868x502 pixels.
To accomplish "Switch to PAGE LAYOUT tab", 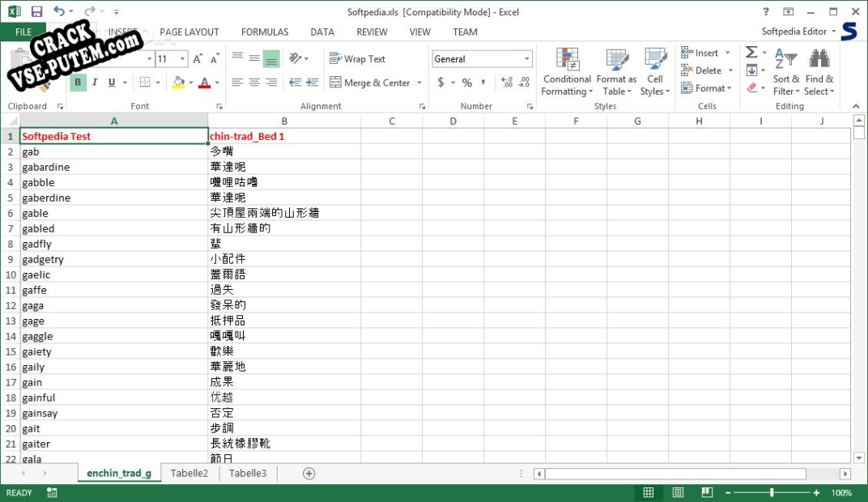I will (189, 32).
